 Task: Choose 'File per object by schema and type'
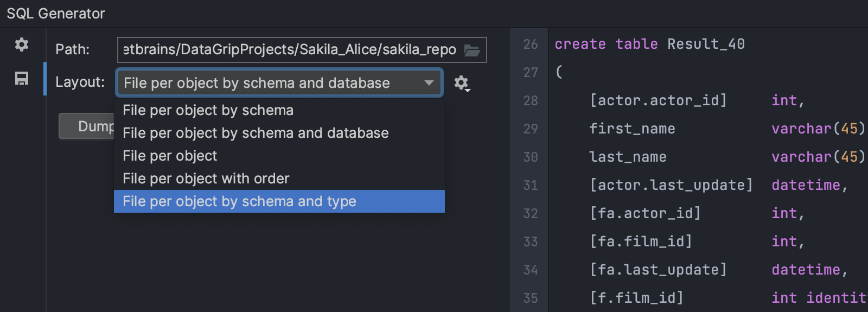tap(239, 201)
